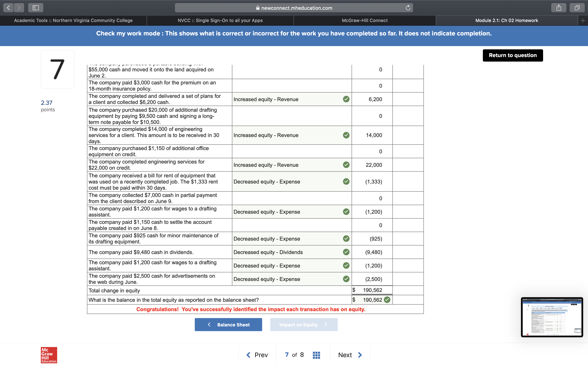
Task: Click the chevron inside the Prev control
Action: click(248, 355)
